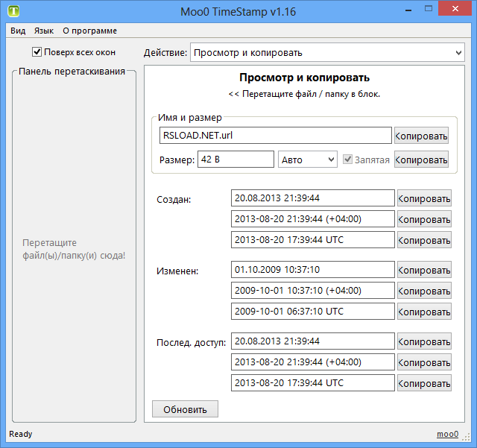Screen dimensions: 477x448
Task: Open the Авто size unit dropdown
Action: (308, 160)
